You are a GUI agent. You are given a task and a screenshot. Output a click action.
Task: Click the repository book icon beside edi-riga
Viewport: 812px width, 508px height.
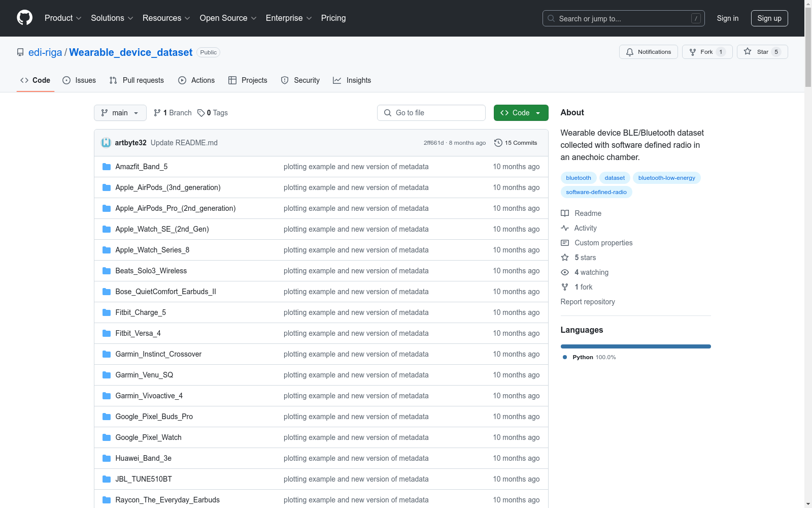point(20,52)
